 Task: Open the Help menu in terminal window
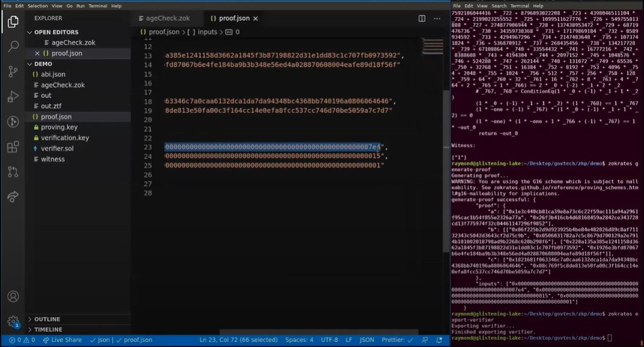coord(538,5)
